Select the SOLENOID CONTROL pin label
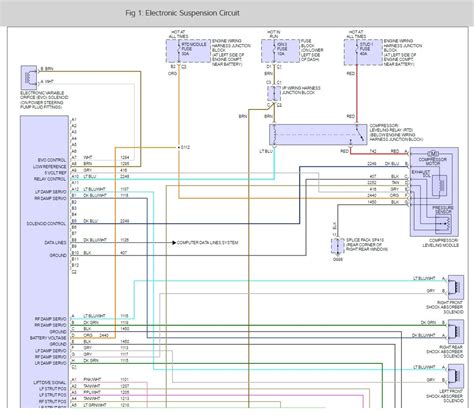Screen dimensions: 474x415 point(46,223)
